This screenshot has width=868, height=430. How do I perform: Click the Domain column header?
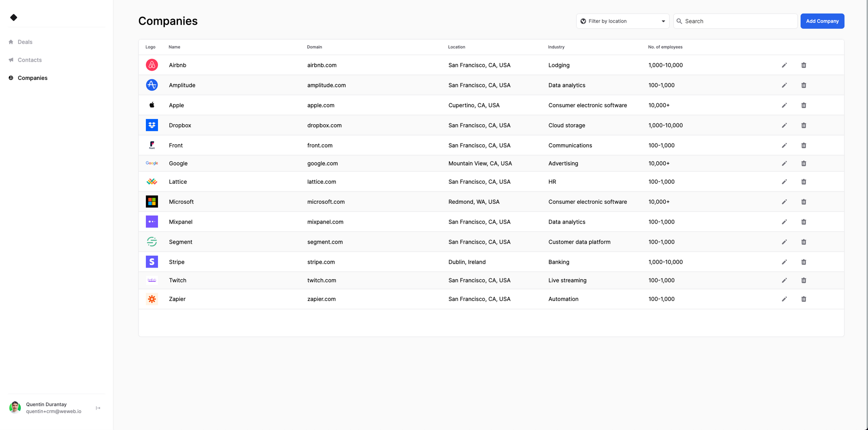click(314, 47)
